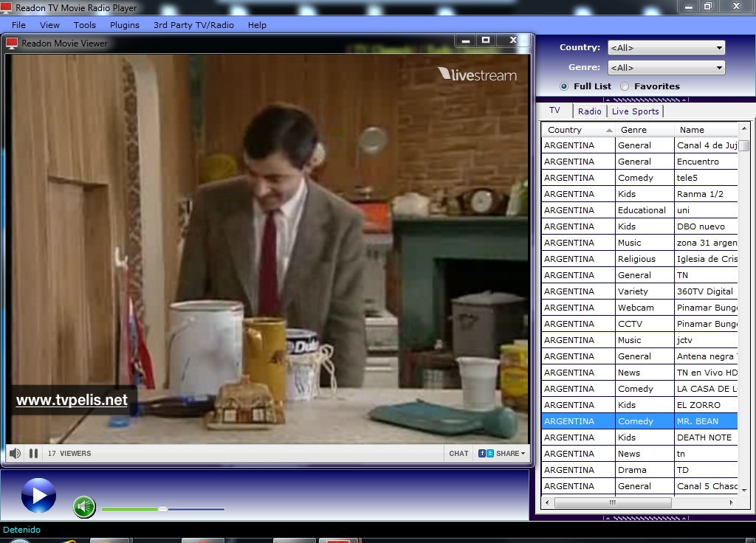Open the Plugins menu
The width and height of the screenshot is (756, 543).
(x=124, y=25)
